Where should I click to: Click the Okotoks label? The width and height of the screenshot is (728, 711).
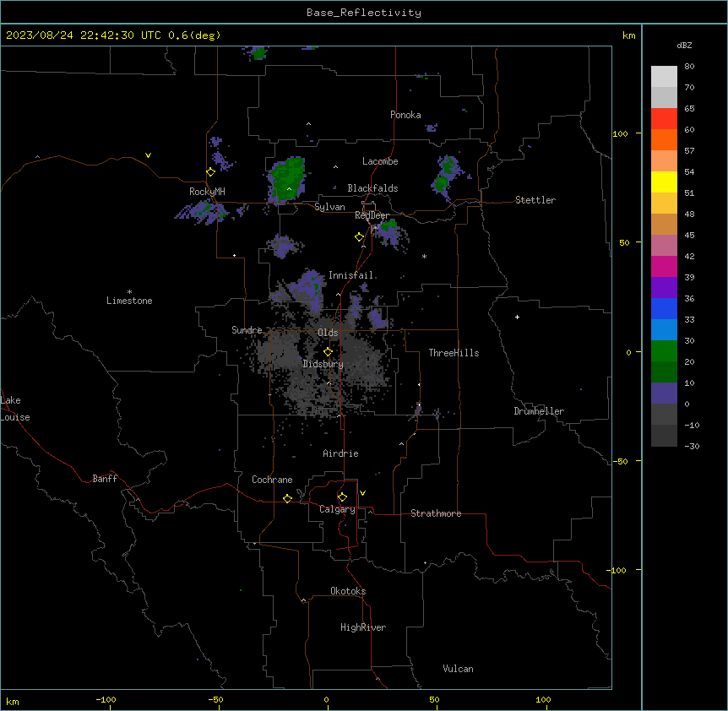click(x=348, y=591)
